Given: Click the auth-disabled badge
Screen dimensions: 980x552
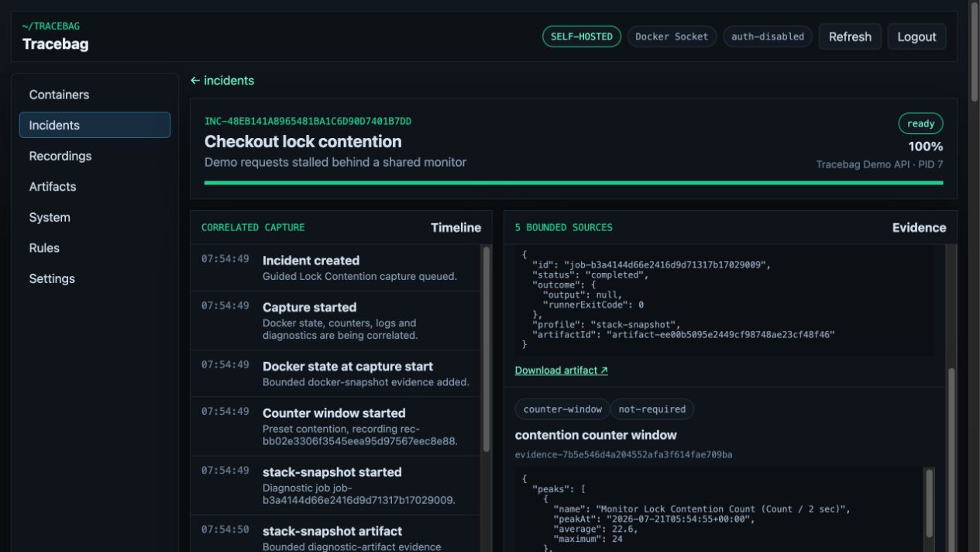Looking at the screenshot, I should click(768, 36).
